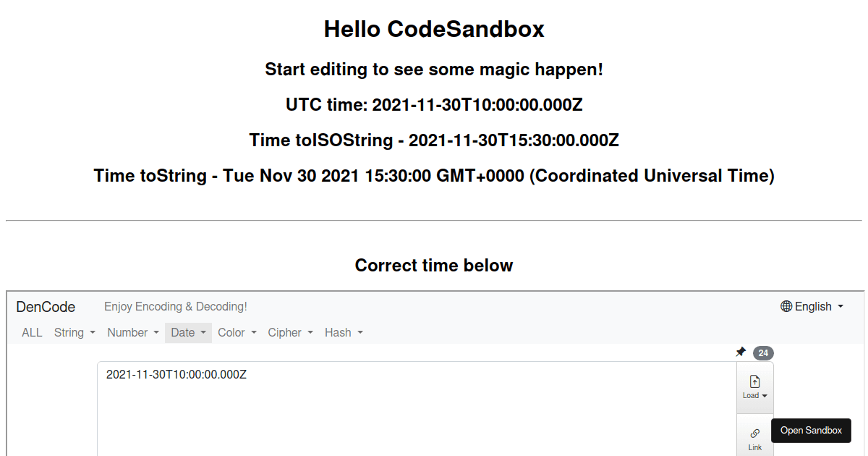Expand the Color menu dropdown

tap(237, 332)
